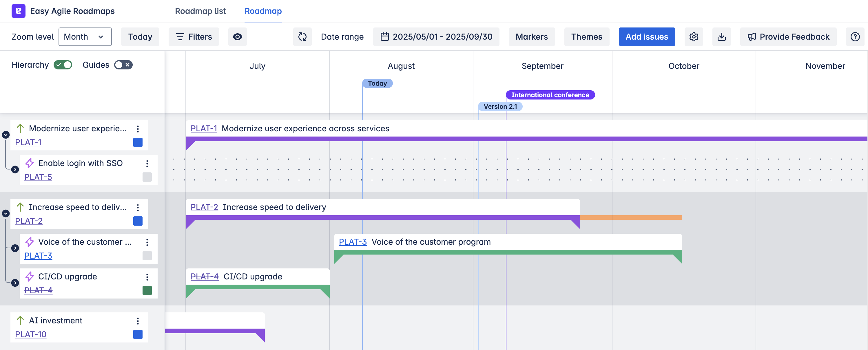Open roadmap settings gear icon

[x=694, y=37]
